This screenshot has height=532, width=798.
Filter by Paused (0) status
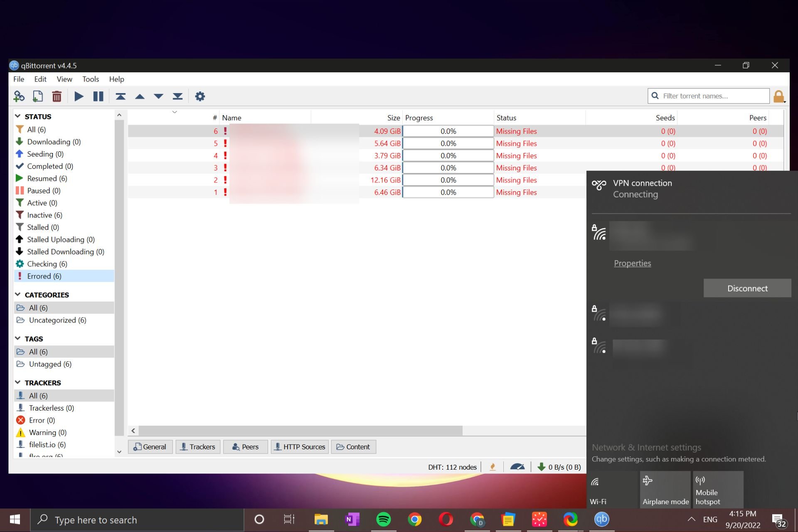pyautogui.click(x=44, y=190)
